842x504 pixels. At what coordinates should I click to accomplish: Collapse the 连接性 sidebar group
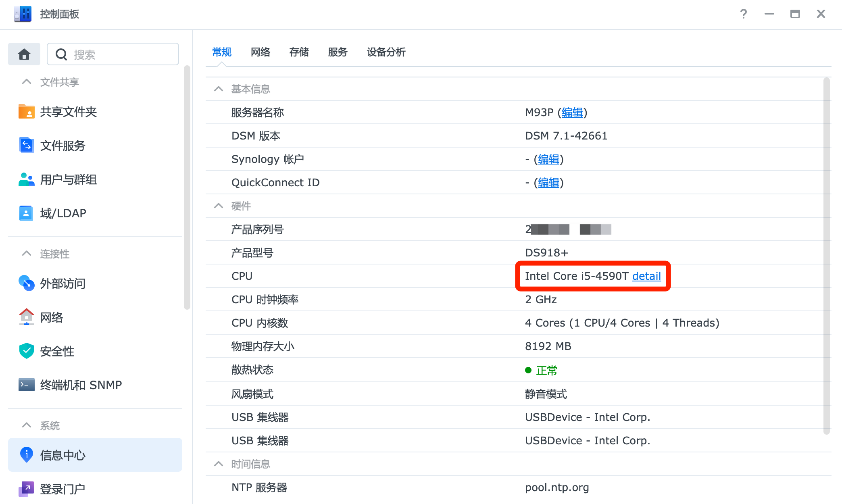pyautogui.click(x=27, y=254)
